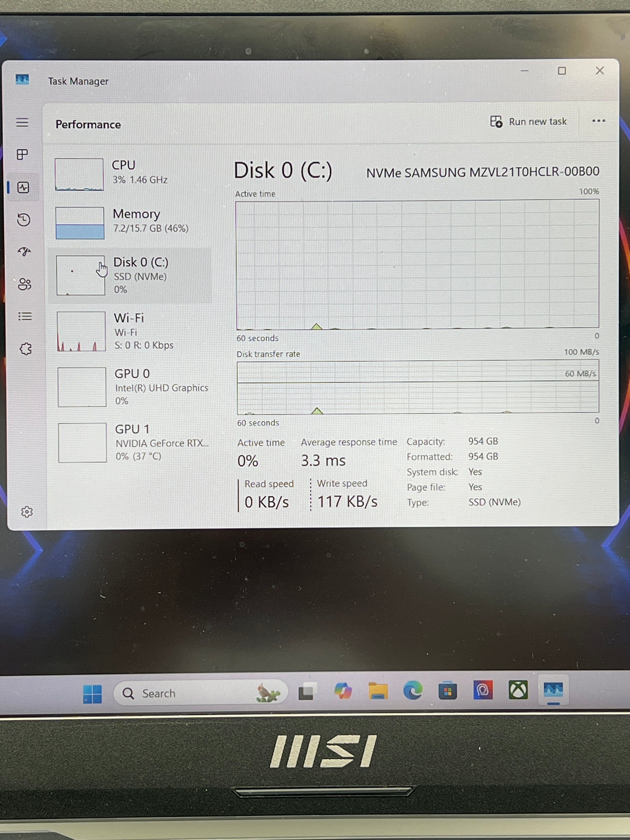Click the Type SSD (NVMe) value
Image resolution: width=630 pixels, height=840 pixels.
494,502
